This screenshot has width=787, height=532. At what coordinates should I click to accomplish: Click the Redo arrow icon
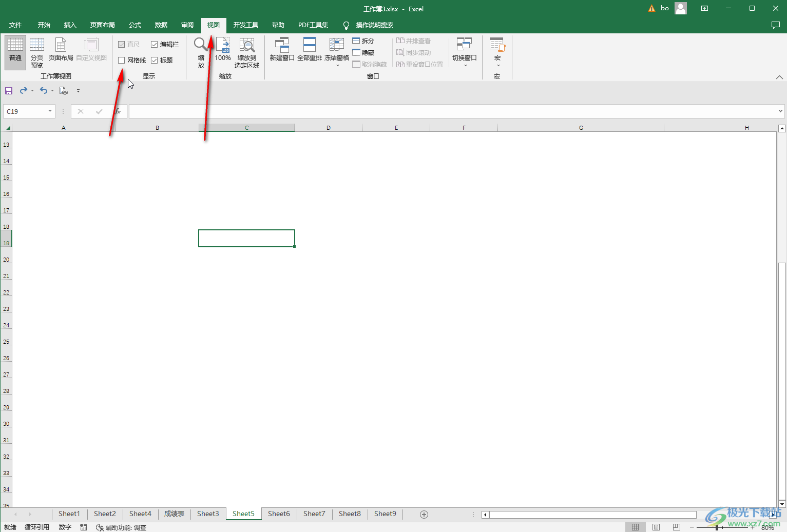pos(23,91)
